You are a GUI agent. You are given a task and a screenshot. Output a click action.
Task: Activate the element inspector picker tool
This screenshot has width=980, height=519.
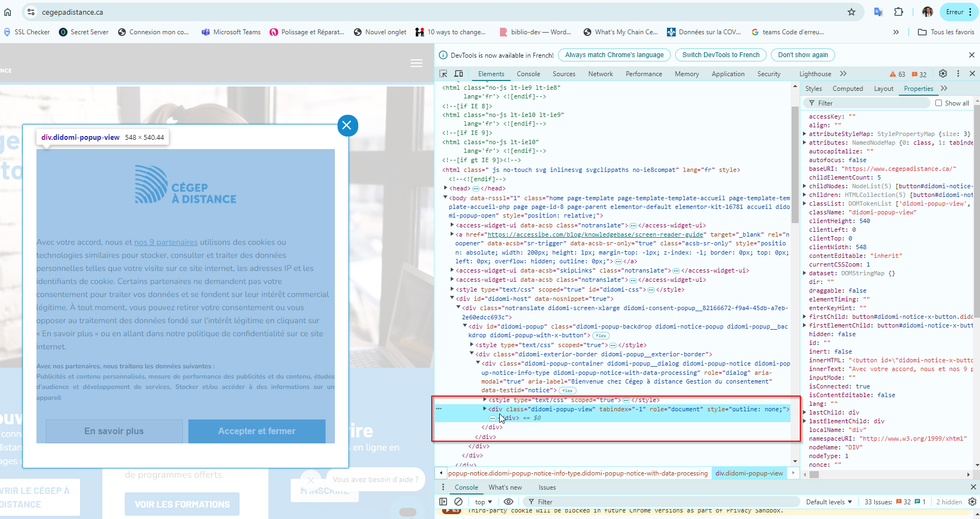tap(443, 74)
